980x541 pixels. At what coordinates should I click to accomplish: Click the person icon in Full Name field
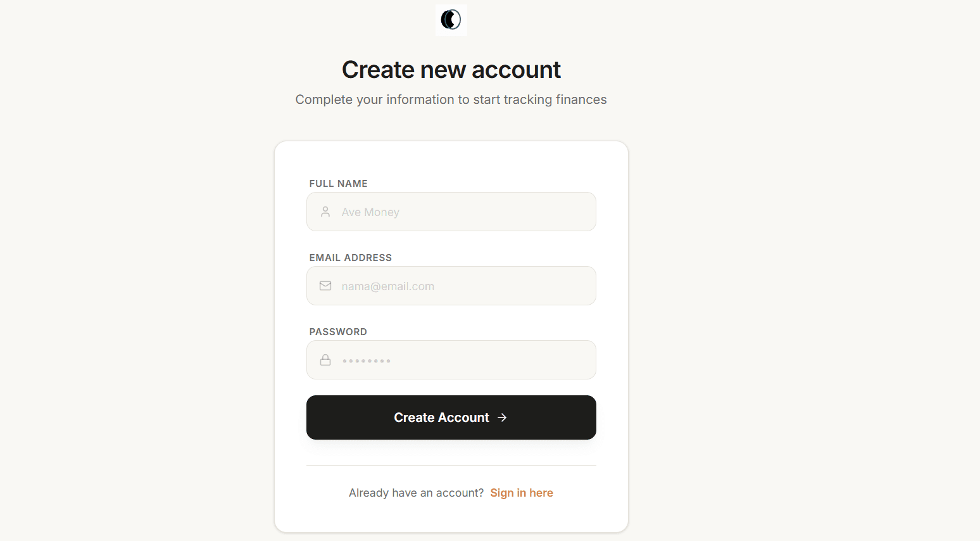tap(325, 212)
